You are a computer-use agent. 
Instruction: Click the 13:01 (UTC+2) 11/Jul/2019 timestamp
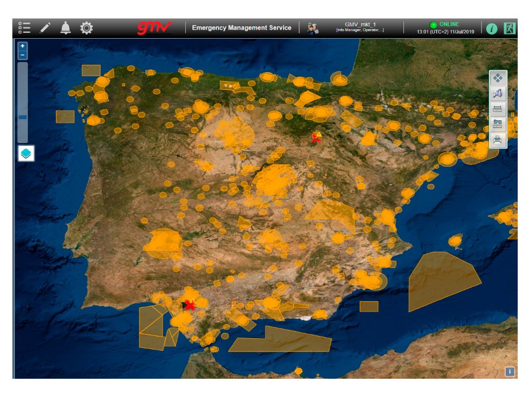pyautogui.click(x=446, y=32)
